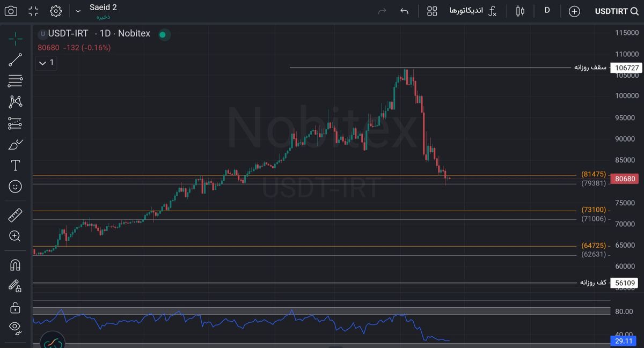Screen dimensions: 644x348
Task: Expand the layout dropdown next to Saeid 2
Action: (78, 11)
